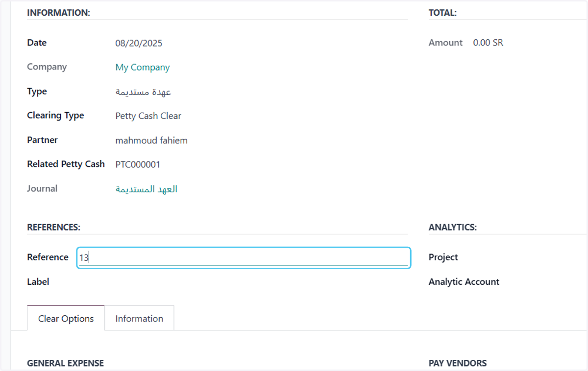Select the Clear Options tab
This screenshot has width=588, height=371.
[x=66, y=319]
